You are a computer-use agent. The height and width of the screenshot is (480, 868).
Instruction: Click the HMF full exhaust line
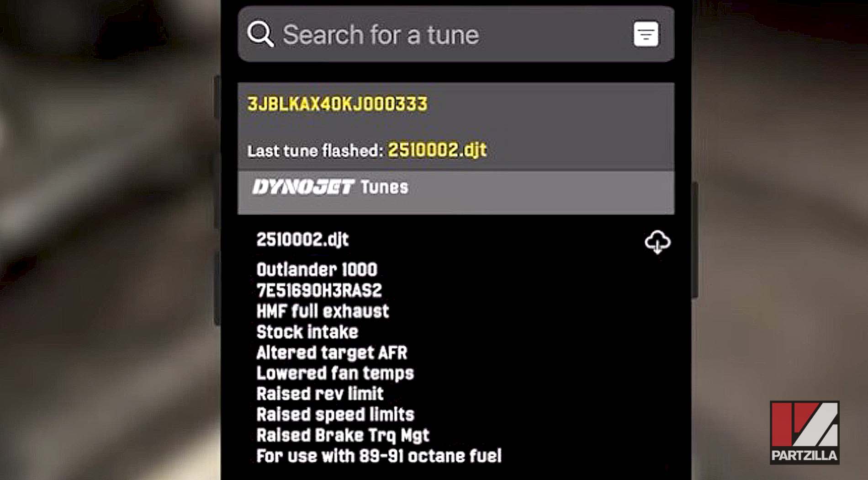coord(323,311)
